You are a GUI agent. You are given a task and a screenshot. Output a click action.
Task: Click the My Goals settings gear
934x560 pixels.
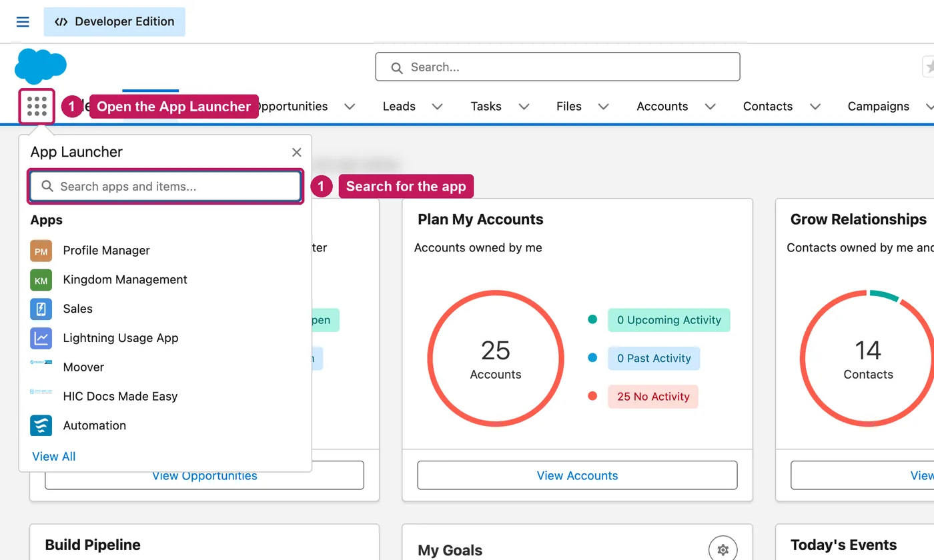click(x=723, y=550)
